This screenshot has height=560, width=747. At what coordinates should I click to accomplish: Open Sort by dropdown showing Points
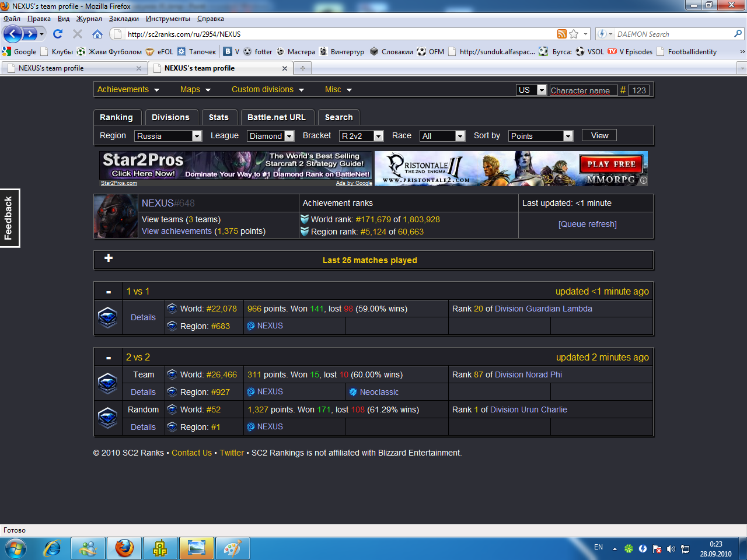(x=541, y=136)
